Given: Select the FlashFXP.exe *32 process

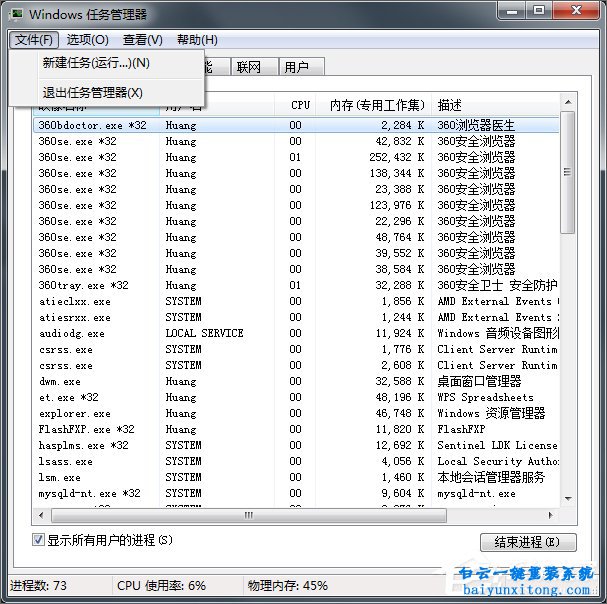Looking at the screenshot, I should pyautogui.click(x=296, y=429).
